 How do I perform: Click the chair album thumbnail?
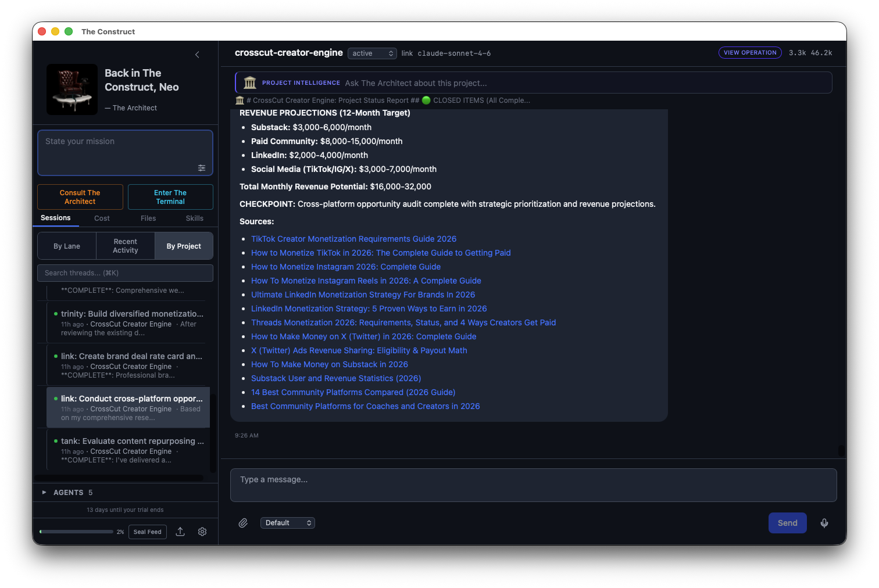coord(72,89)
